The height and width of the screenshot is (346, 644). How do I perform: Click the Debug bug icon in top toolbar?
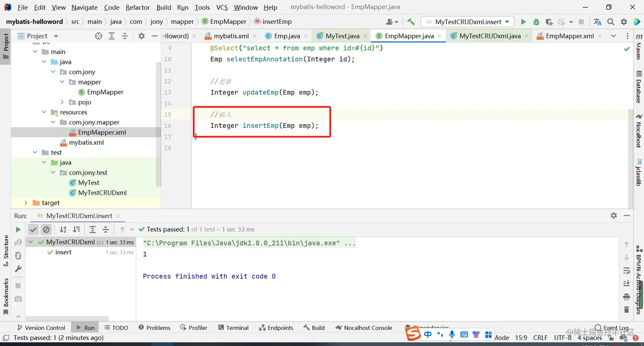[x=536, y=22]
